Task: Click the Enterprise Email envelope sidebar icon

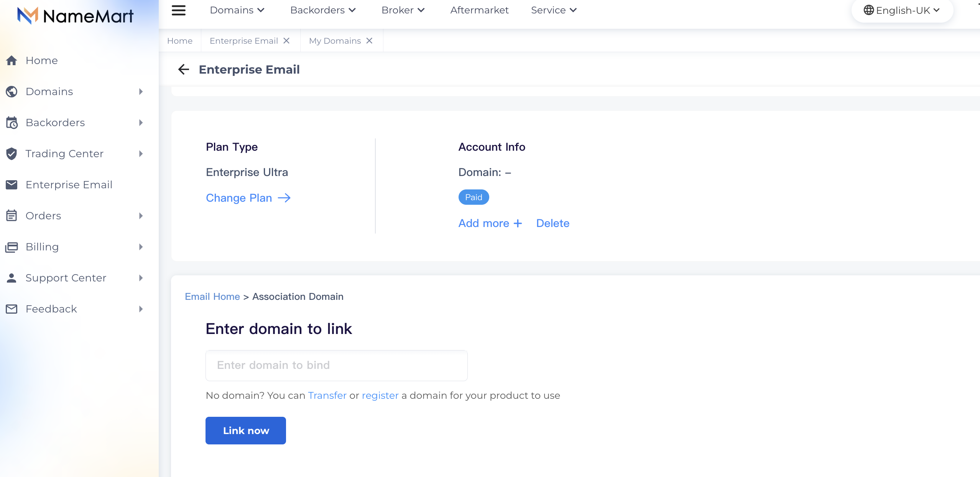Action: [x=12, y=184]
